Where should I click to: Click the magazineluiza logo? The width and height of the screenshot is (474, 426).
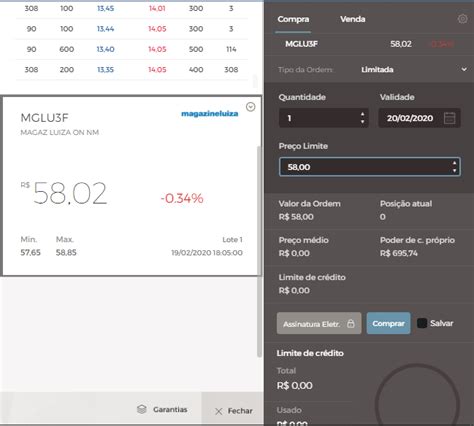coord(210,114)
